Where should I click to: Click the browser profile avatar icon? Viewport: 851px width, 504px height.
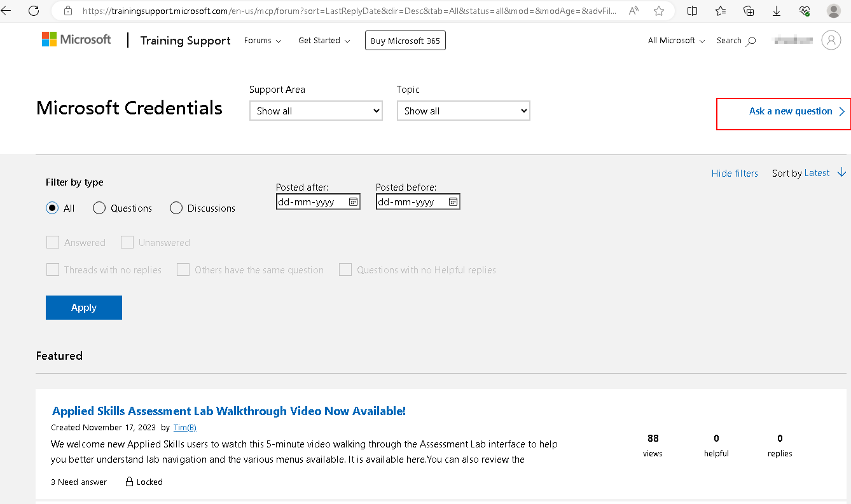[x=833, y=11]
